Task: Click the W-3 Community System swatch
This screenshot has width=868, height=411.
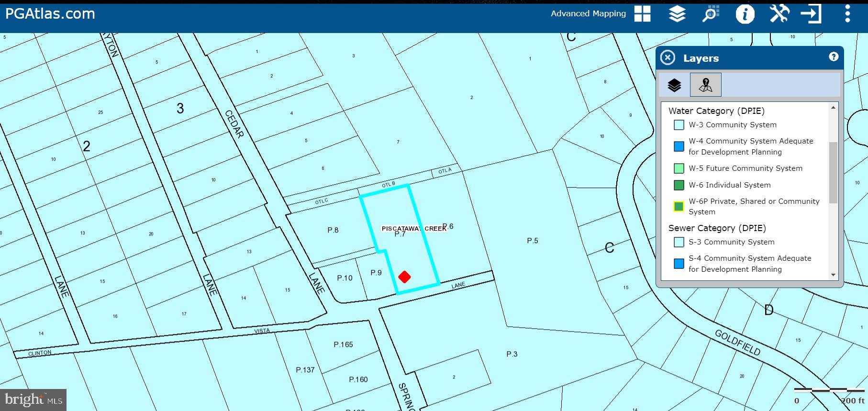Action: pyautogui.click(x=679, y=125)
